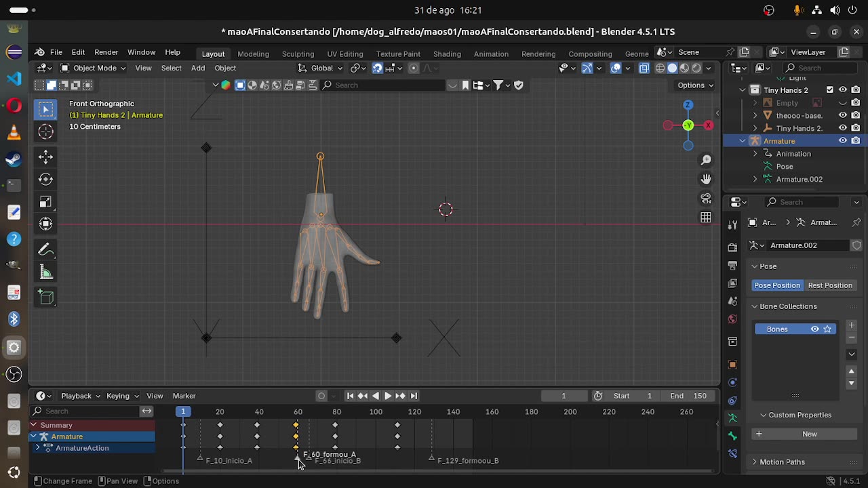Switch to the Animation workspace tab
Viewport: 868px width, 488px height.
pos(491,54)
